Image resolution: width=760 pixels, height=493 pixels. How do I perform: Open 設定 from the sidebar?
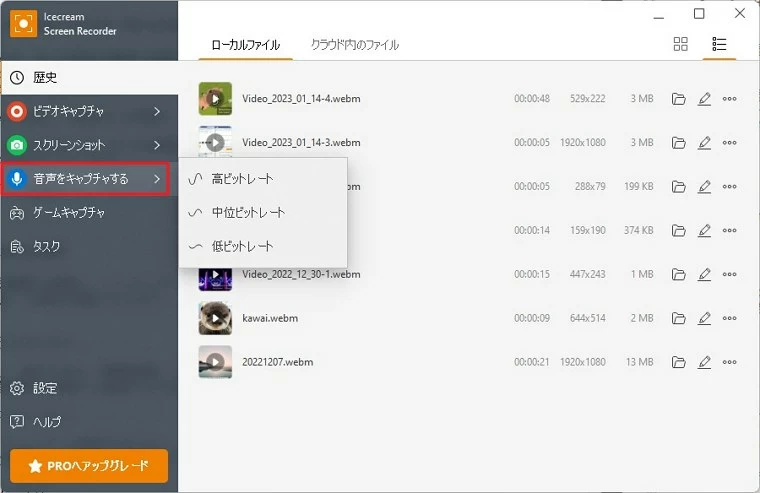click(x=45, y=388)
